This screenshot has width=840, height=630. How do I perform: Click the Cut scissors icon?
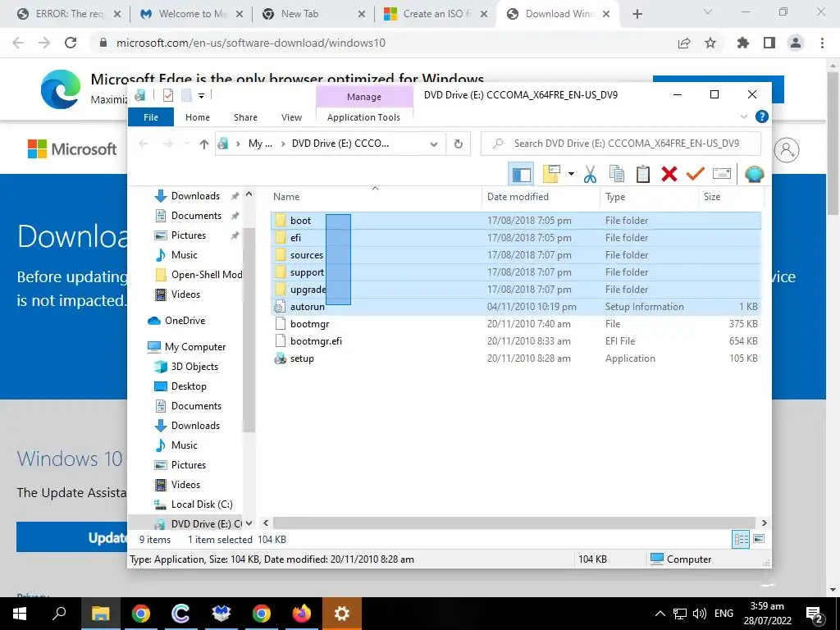[x=590, y=174]
